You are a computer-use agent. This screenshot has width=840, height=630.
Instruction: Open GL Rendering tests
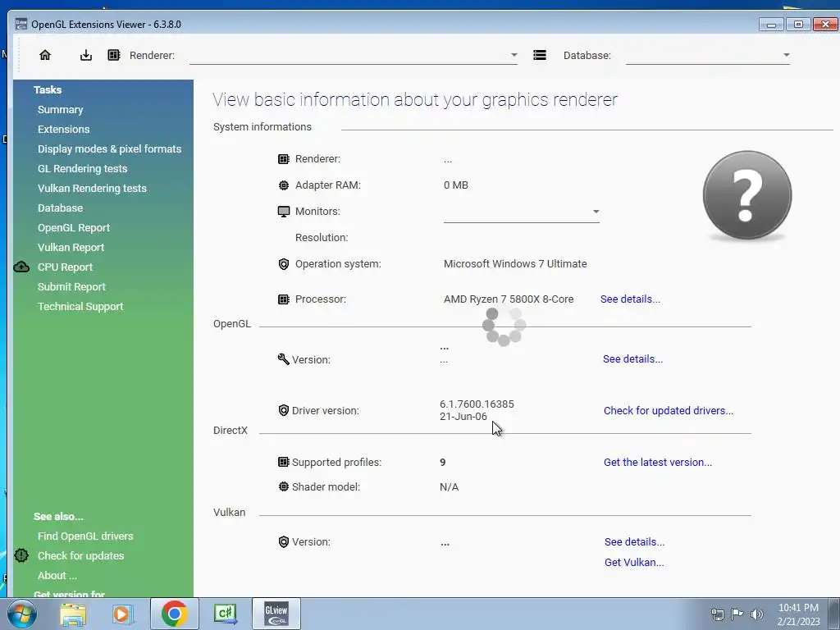click(83, 168)
